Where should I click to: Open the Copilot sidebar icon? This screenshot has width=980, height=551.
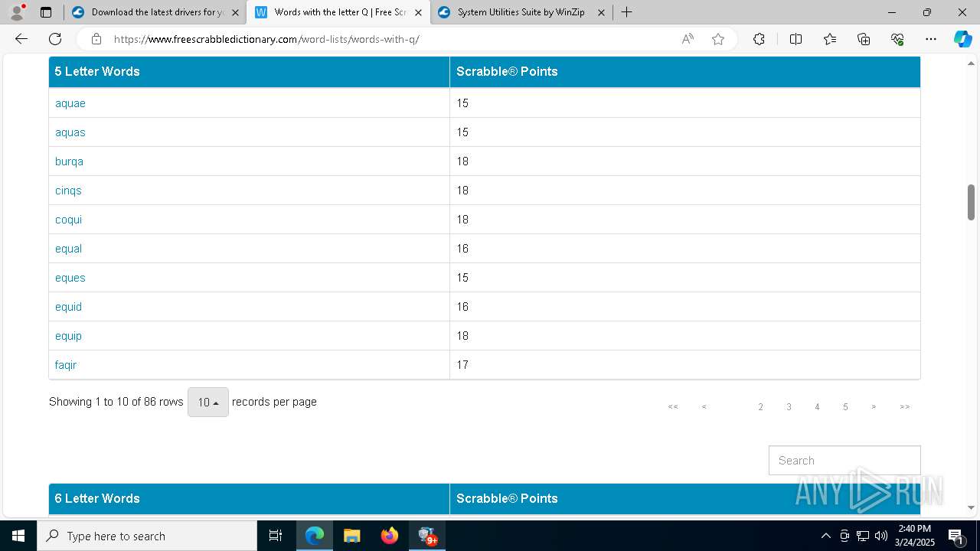962,39
